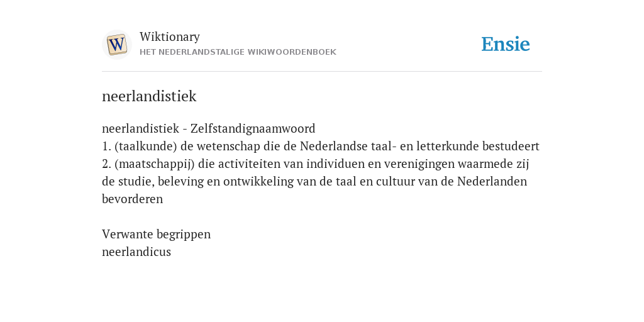The width and height of the screenshot is (644, 322).
Task: Select the Wiktionary source title
Action: pos(170,36)
